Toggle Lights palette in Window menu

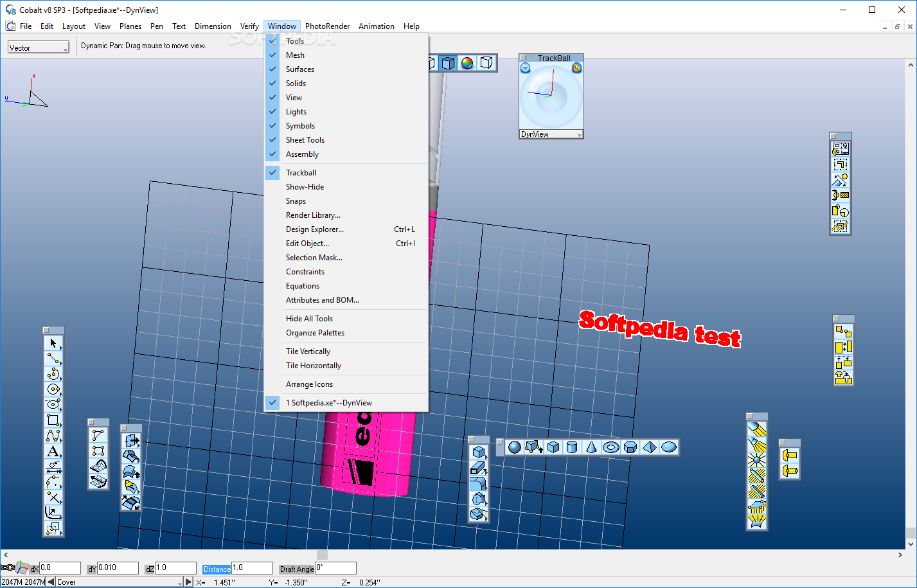(346, 112)
